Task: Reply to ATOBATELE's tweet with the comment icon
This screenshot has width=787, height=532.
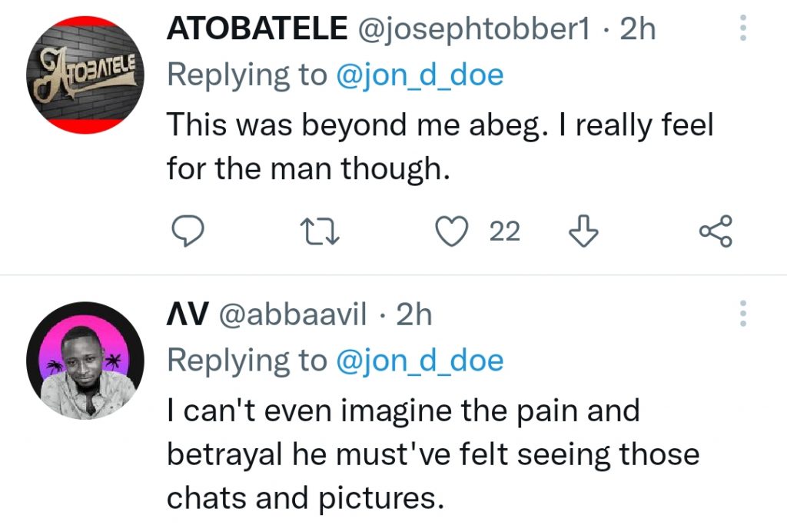Action: (x=188, y=231)
